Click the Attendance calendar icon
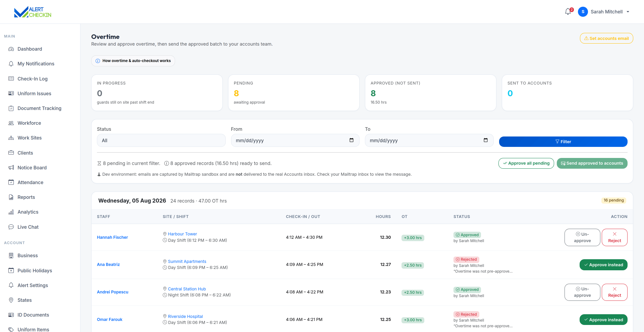 click(11, 182)
